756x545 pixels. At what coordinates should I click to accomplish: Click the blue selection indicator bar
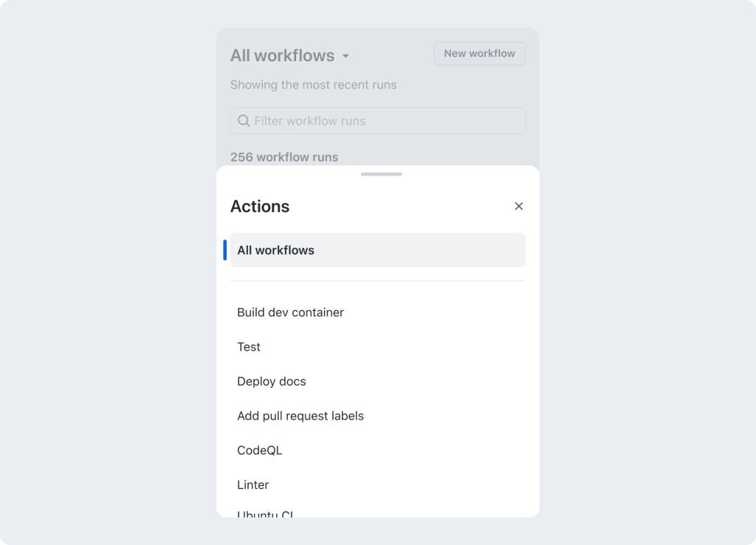click(225, 250)
